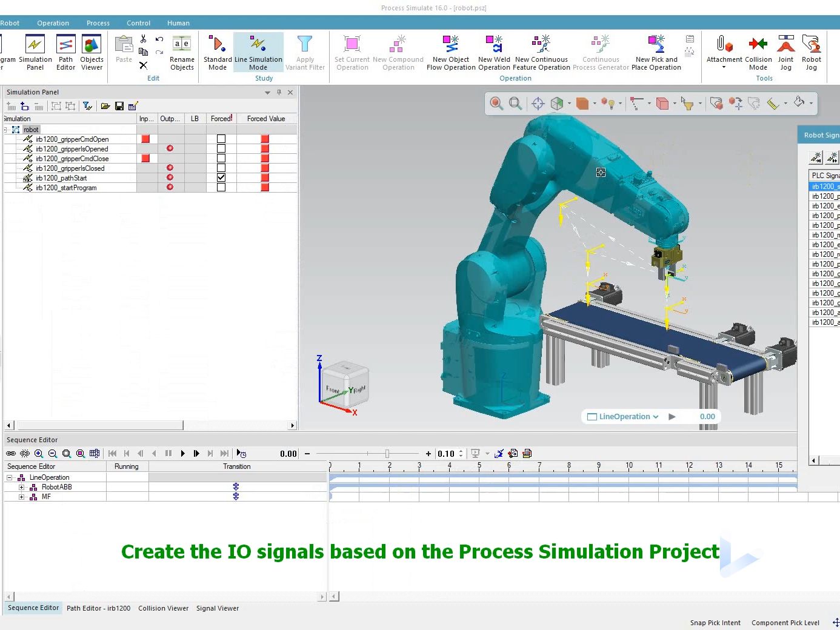Toggle the Forced checkbox for irb1200_gripperCmdOpen

coord(221,139)
